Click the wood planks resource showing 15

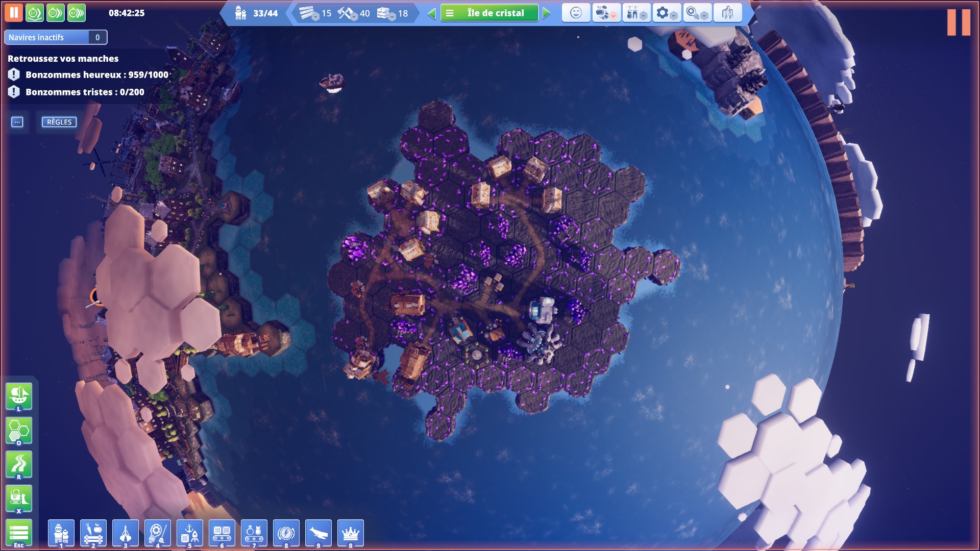315,13
